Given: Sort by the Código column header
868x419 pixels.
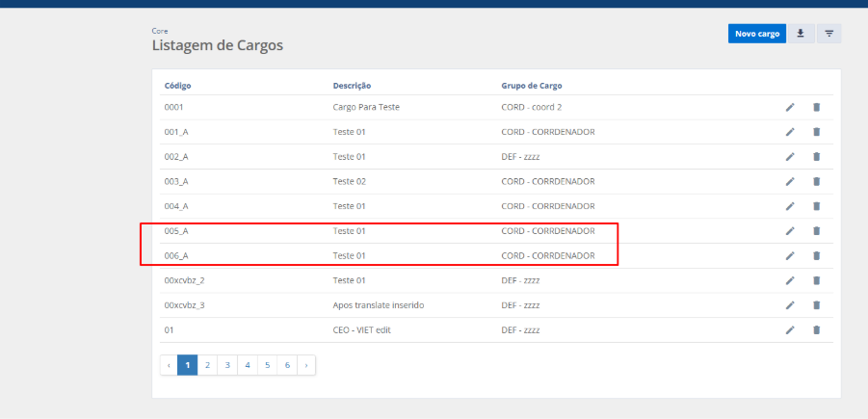Looking at the screenshot, I should (178, 86).
